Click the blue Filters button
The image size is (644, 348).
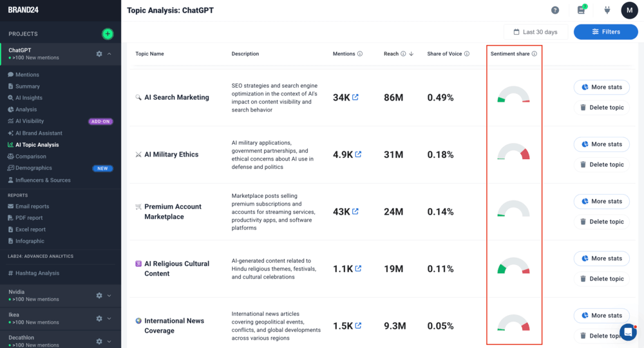click(x=605, y=32)
